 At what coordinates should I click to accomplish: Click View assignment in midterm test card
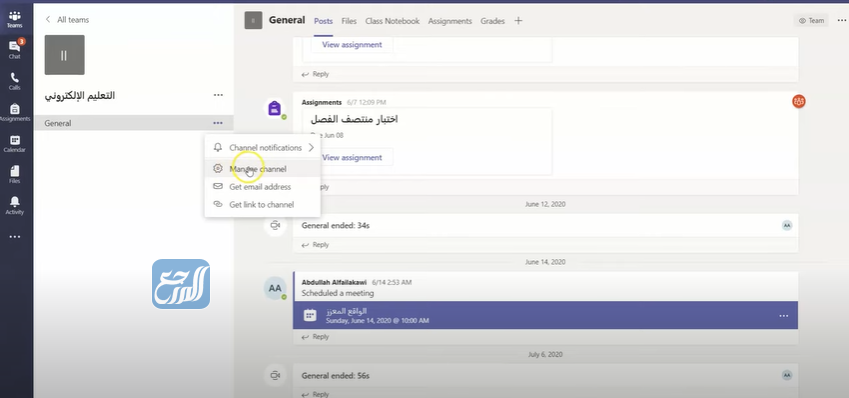click(x=352, y=158)
